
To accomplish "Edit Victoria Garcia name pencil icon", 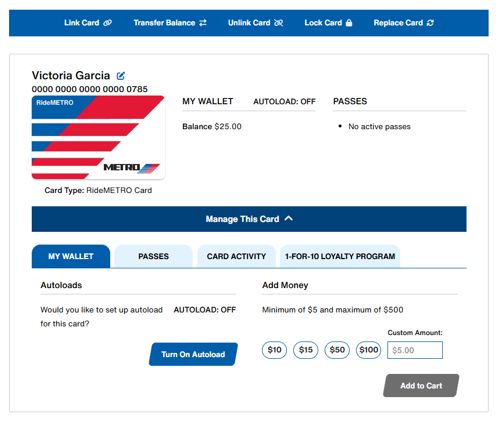I will 120,76.
